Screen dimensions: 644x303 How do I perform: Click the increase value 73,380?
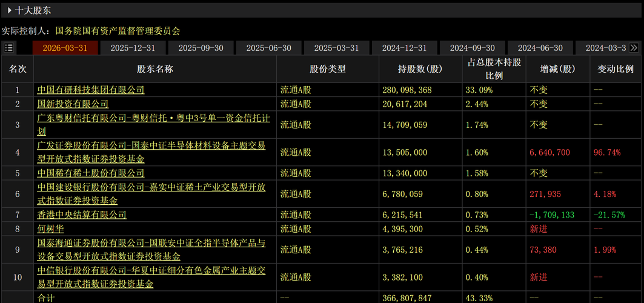pyautogui.click(x=543, y=250)
